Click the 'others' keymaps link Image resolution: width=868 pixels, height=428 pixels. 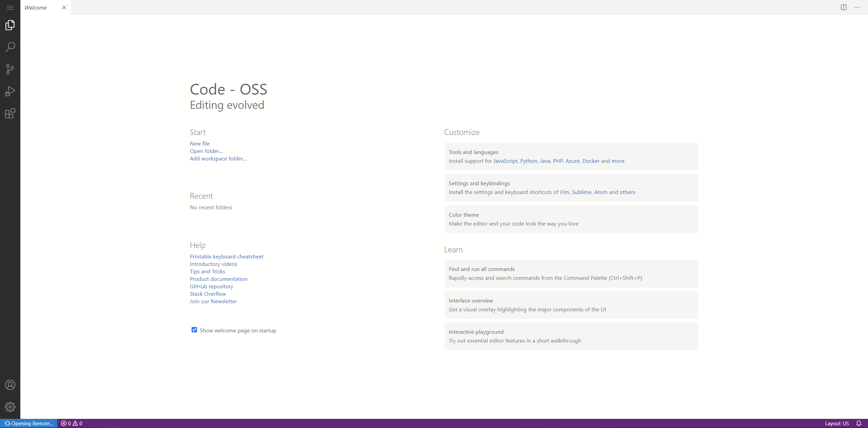(627, 192)
